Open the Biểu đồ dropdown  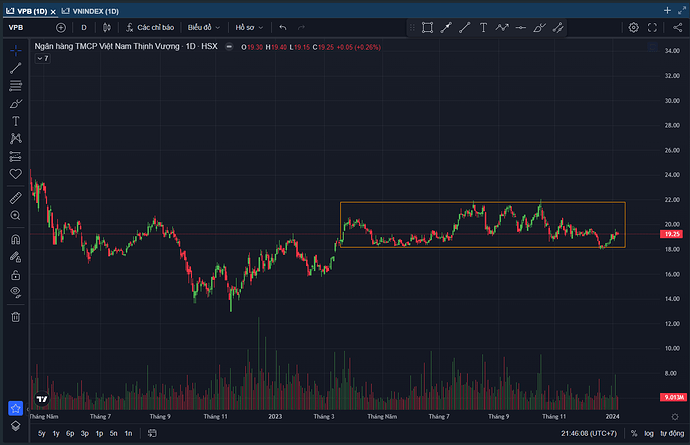[203, 28]
